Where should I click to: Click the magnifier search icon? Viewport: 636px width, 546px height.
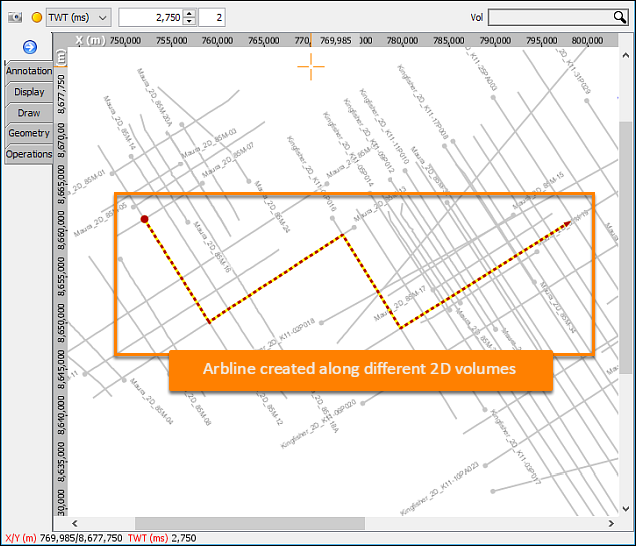(x=620, y=17)
